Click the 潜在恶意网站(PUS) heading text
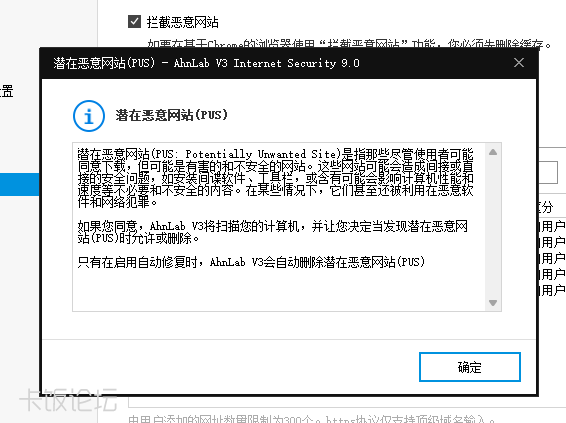566x423 pixels. (x=171, y=115)
